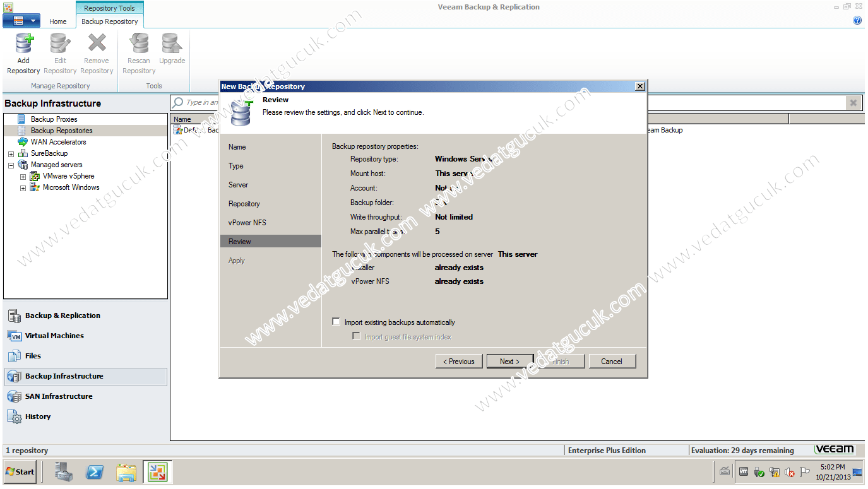Click the Microsoft Windows node icon
This screenshot has width=868, height=489.
(x=34, y=187)
